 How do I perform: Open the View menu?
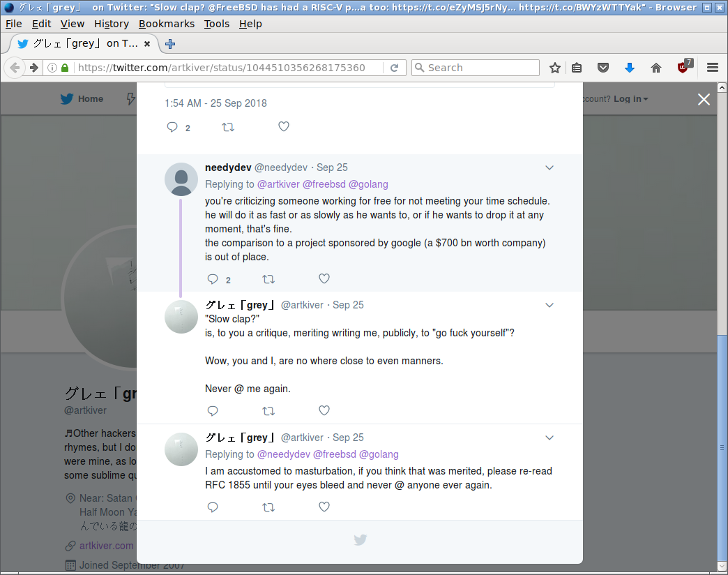pos(73,24)
